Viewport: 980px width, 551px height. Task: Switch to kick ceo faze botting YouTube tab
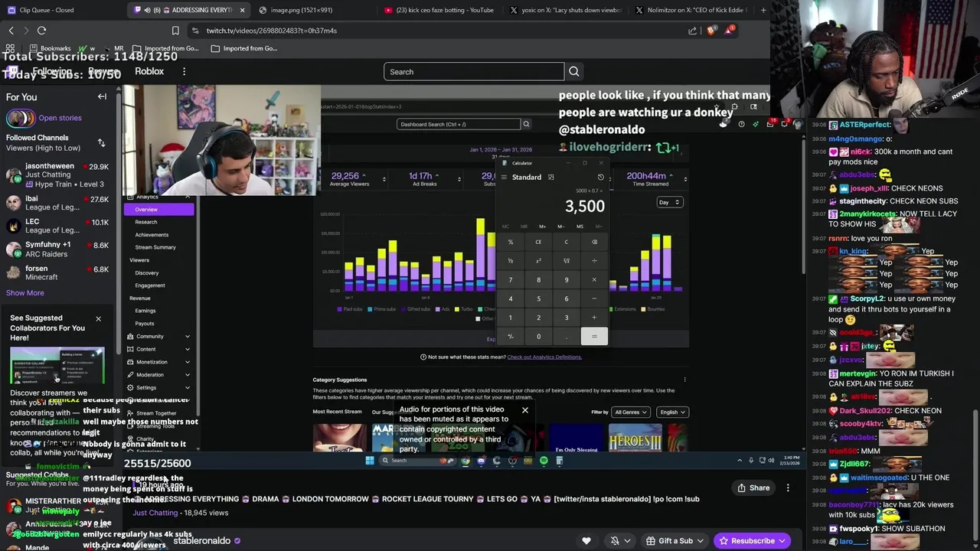tap(438, 10)
